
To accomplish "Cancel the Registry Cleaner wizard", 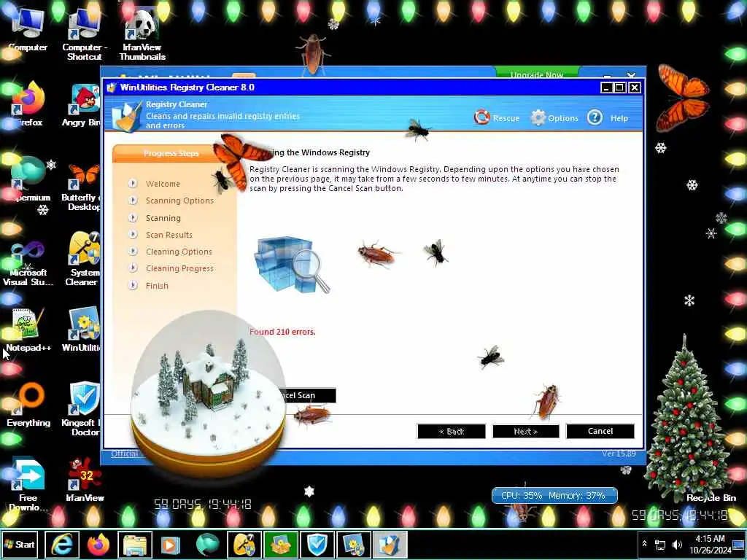I will coord(600,431).
